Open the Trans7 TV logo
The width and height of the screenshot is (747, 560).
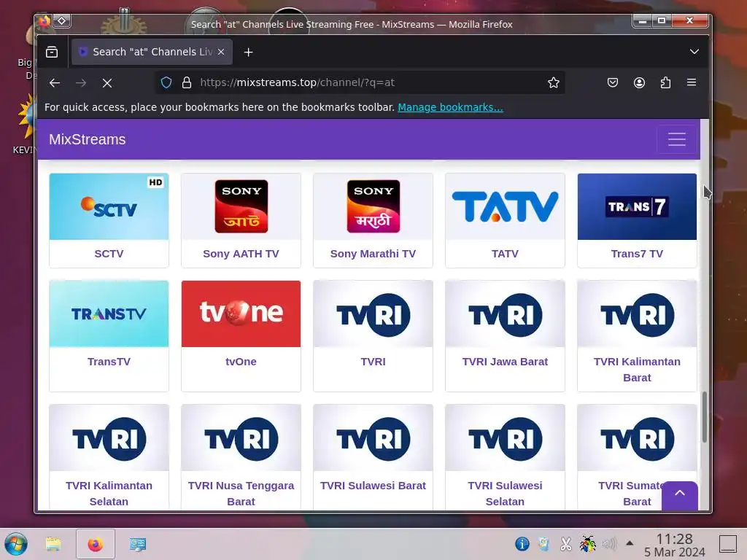point(637,206)
